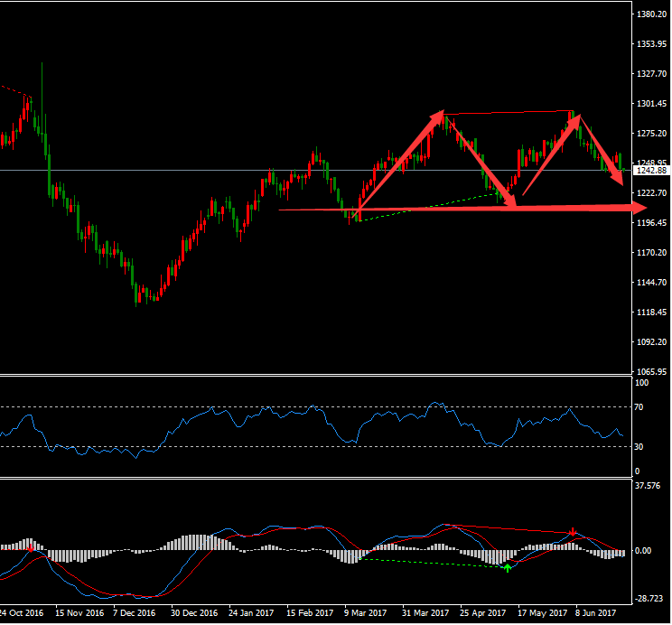
Task: Click the RSI oversold level label 30
Action: point(639,447)
